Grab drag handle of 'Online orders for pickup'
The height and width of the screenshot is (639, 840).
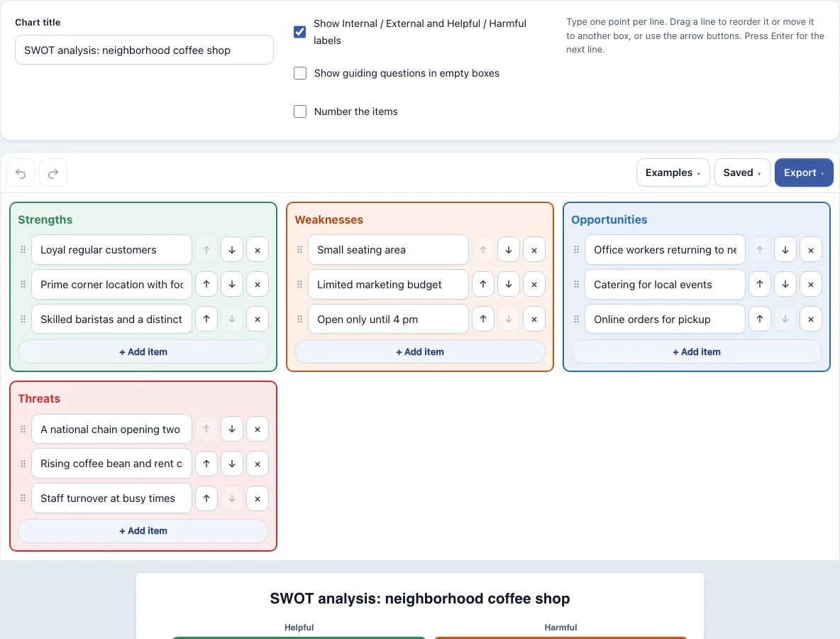click(x=576, y=319)
